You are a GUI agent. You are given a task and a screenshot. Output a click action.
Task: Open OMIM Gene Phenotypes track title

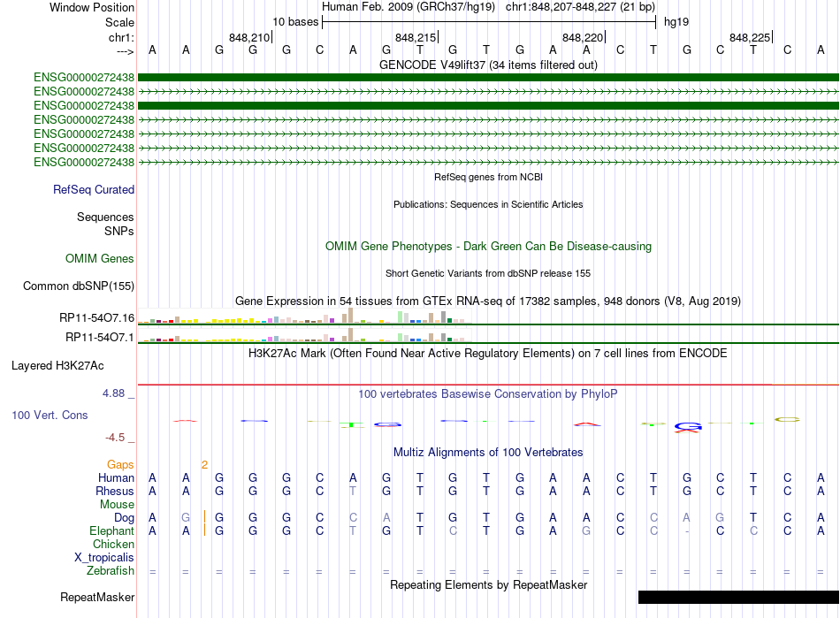(x=488, y=247)
